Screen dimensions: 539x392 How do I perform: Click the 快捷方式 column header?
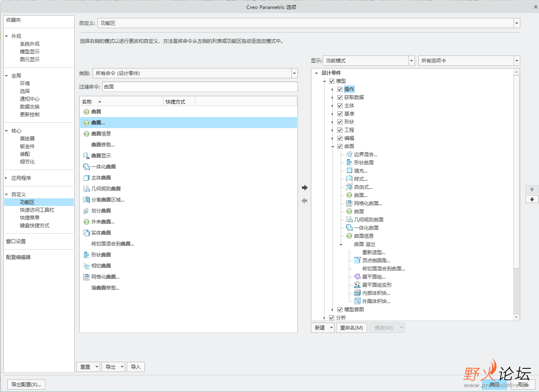[x=179, y=102]
